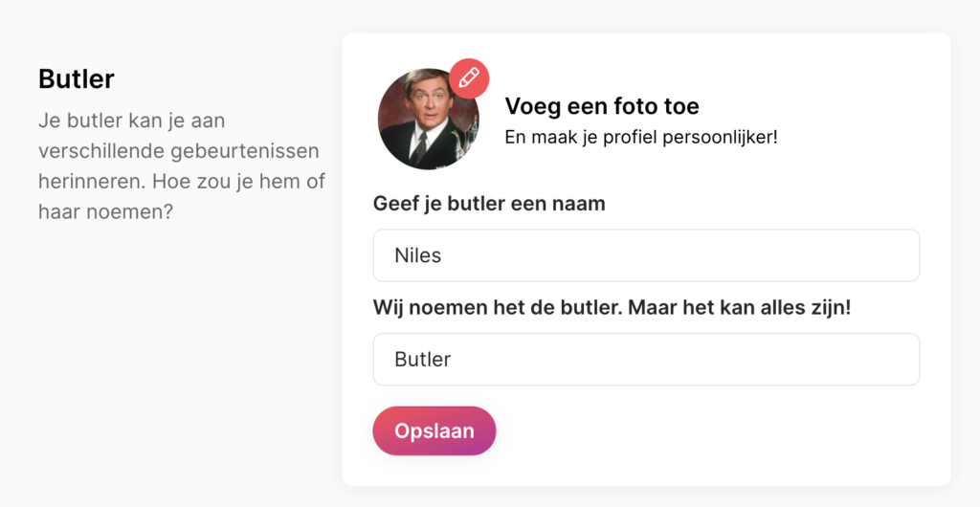
Task: Click the red pencil edit icon
Action: 469,78
